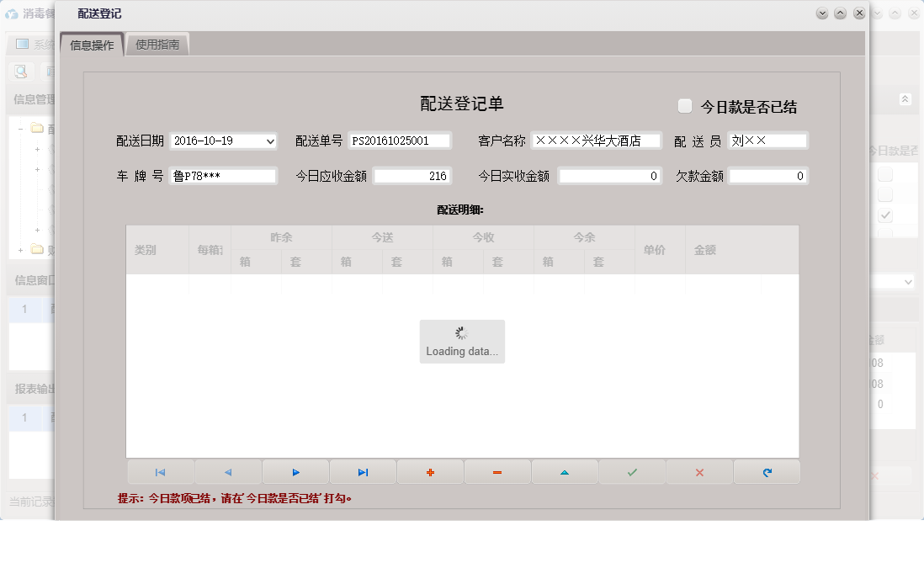The height and width of the screenshot is (568, 924).
Task: Select the 信息操作 tab
Action: click(90, 43)
